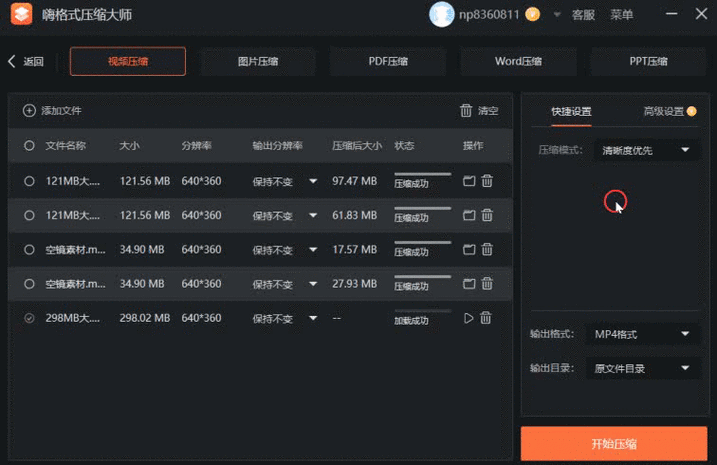Start compression with play icon on 298MB row
The image size is (717, 465).
pos(468,318)
